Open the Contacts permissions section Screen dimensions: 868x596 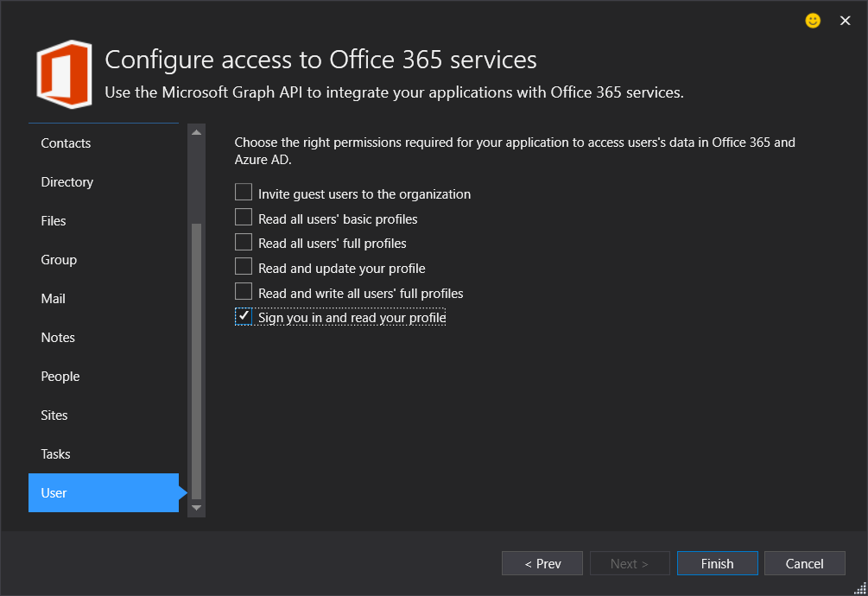66,143
